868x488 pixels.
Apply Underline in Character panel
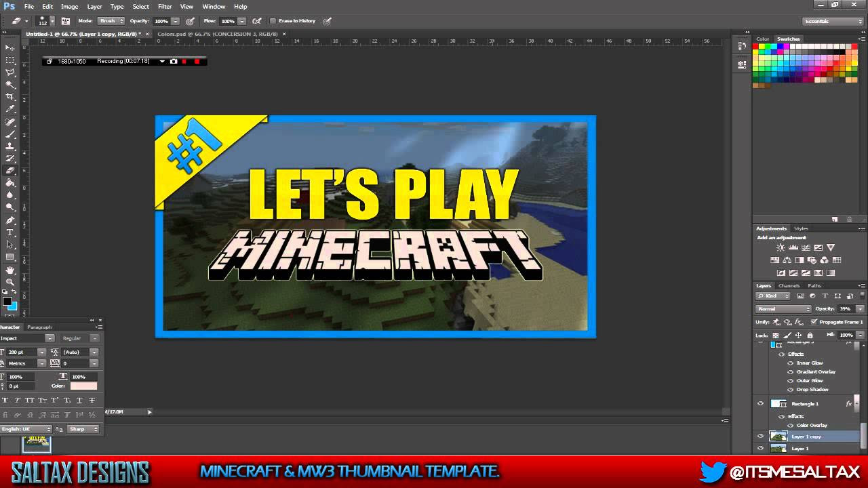click(79, 400)
